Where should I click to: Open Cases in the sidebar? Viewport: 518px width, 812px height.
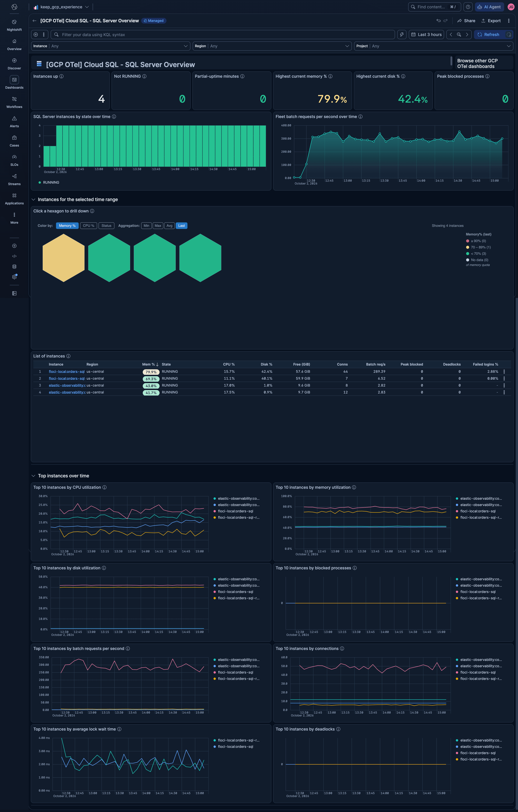coord(14,141)
